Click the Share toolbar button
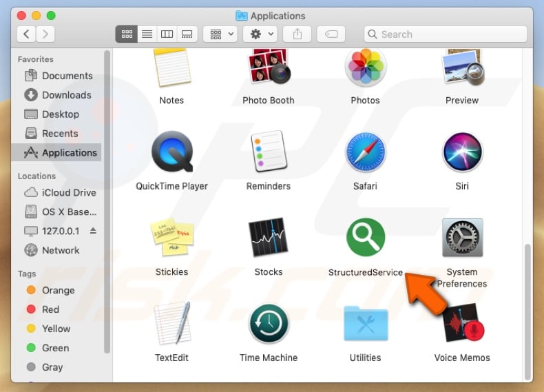Image resolution: width=544 pixels, height=392 pixels. (297, 34)
